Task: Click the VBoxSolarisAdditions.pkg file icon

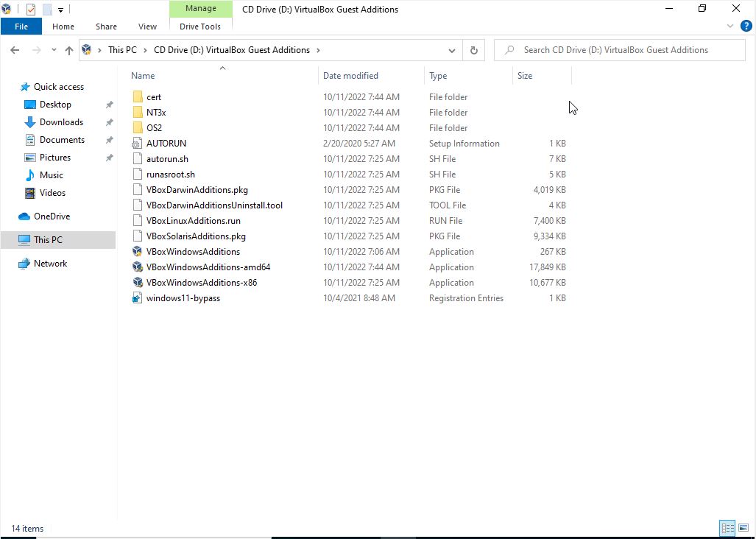Action: click(x=138, y=236)
